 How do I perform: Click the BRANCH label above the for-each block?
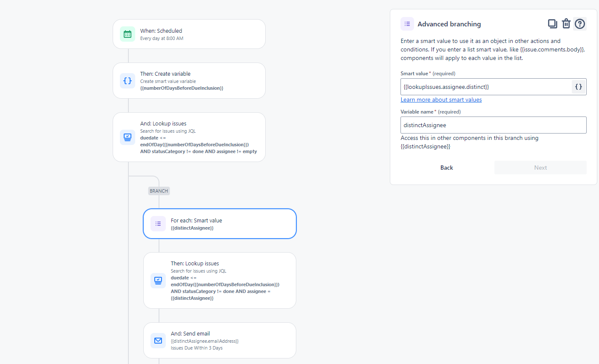tap(159, 191)
